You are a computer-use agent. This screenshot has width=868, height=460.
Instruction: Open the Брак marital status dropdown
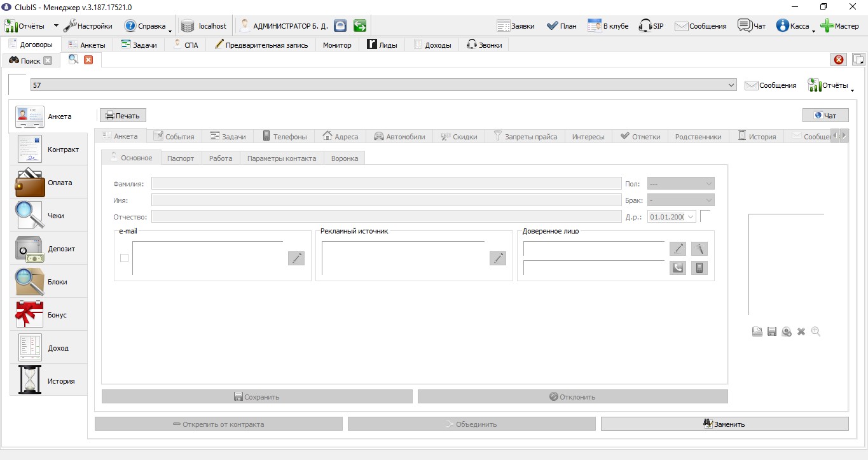coord(680,200)
